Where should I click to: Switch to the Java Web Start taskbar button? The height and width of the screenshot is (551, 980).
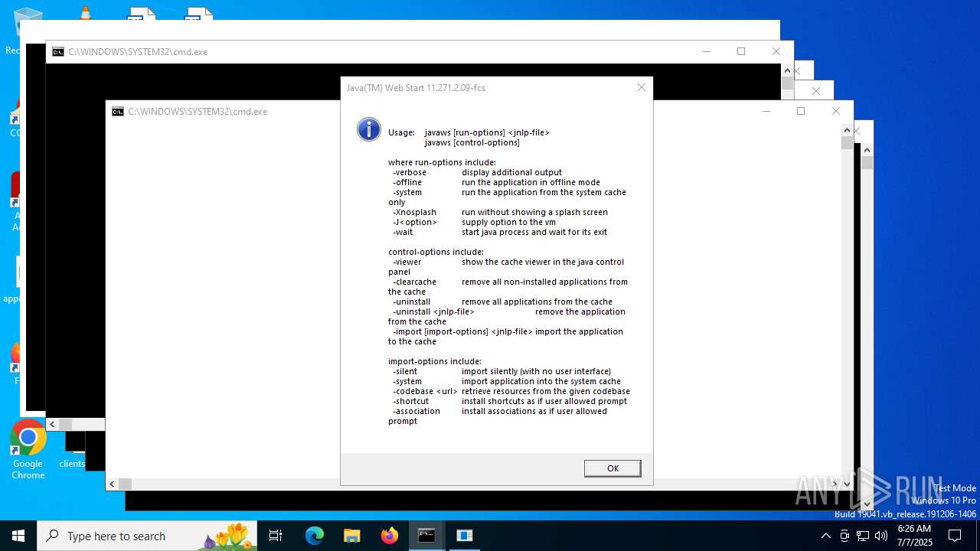point(465,536)
